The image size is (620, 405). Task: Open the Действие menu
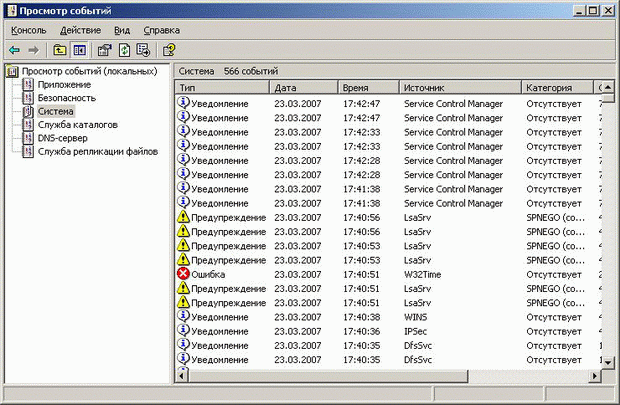coord(80,30)
